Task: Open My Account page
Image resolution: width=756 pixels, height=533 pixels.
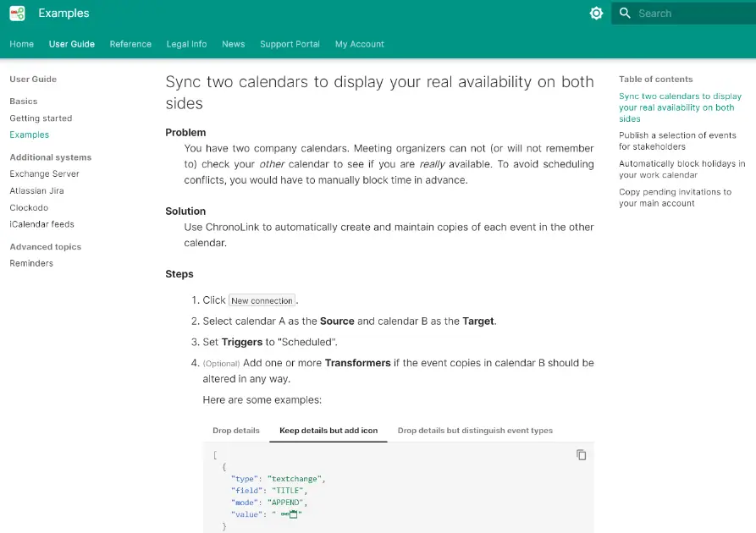Action: click(x=359, y=44)
